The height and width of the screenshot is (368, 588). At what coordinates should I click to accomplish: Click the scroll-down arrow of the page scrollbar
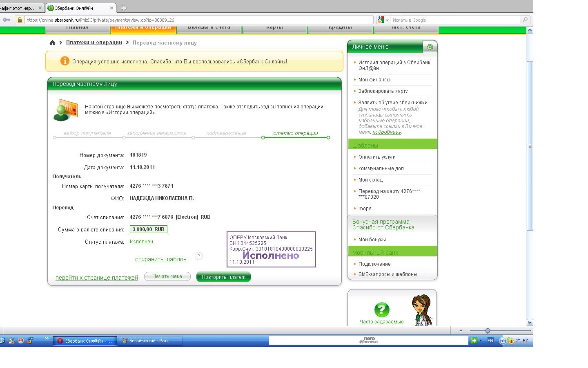(530, 322)
